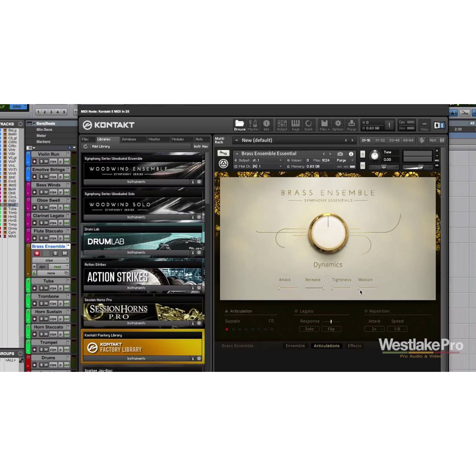Open Kontakt Options gear
Image resolution: width=476 pixels, height=476 pixels.
click(x=337, y=125)
